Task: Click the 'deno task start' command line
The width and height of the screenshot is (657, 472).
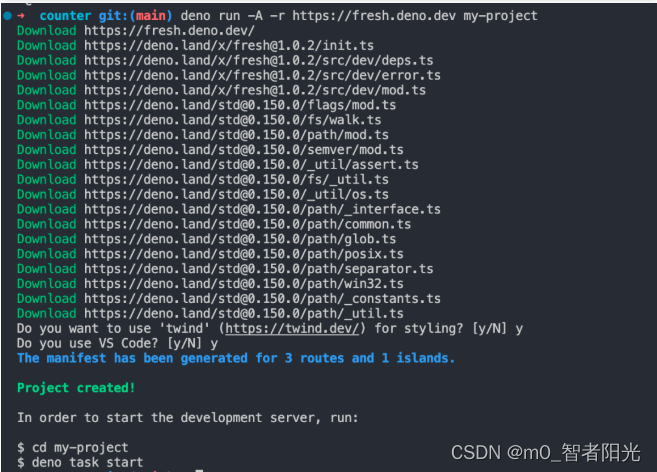Action: 80,462
